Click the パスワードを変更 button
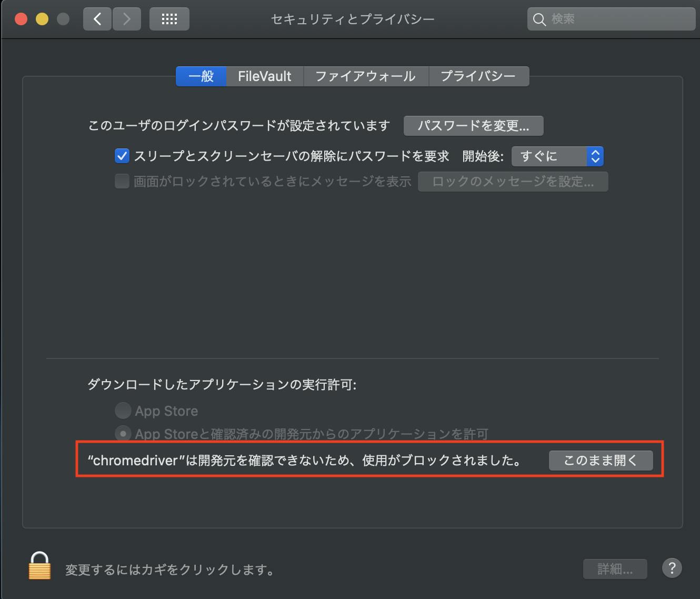Screen dimensions: 700x599 [473, 125]
